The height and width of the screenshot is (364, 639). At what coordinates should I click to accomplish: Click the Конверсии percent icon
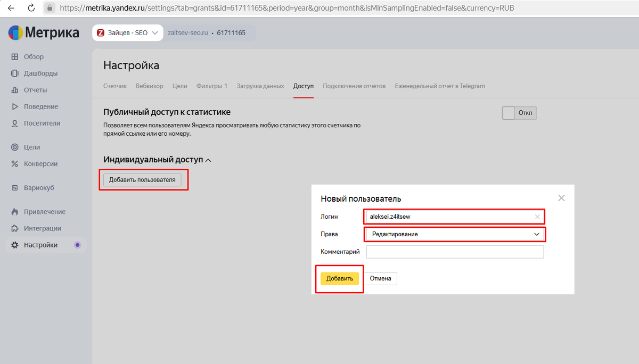point(15,164)
